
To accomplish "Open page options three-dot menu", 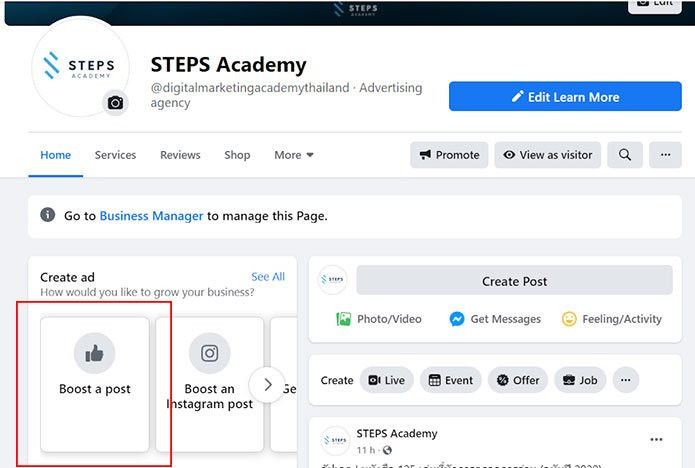I will [665, 155].
